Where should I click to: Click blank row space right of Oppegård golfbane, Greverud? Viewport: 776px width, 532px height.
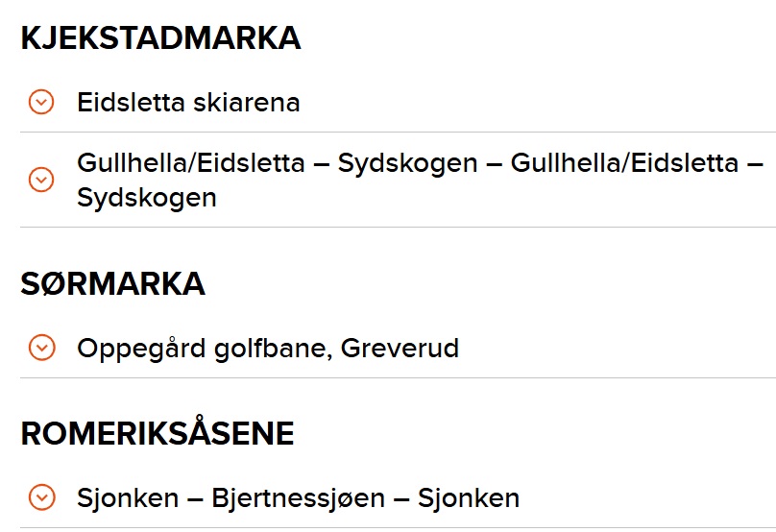click(618, 348)
